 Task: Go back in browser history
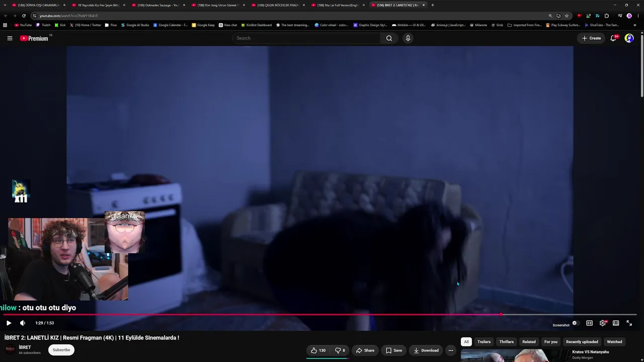point(6,16)
